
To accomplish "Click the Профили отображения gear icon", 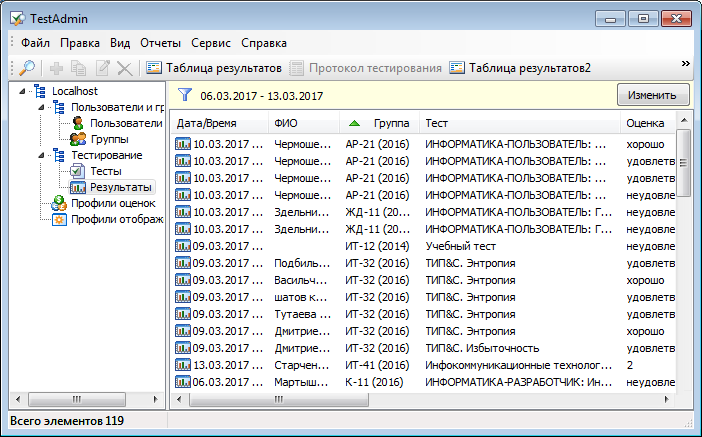I will click(59, 219).
